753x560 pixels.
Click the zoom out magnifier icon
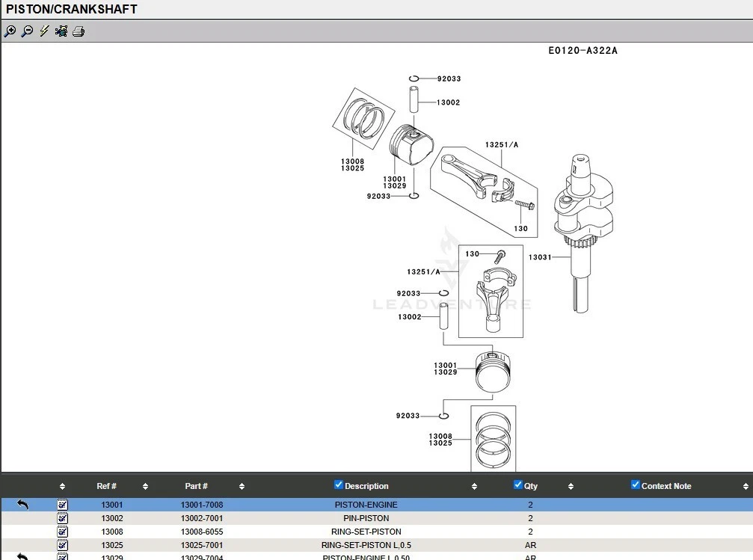27,31
